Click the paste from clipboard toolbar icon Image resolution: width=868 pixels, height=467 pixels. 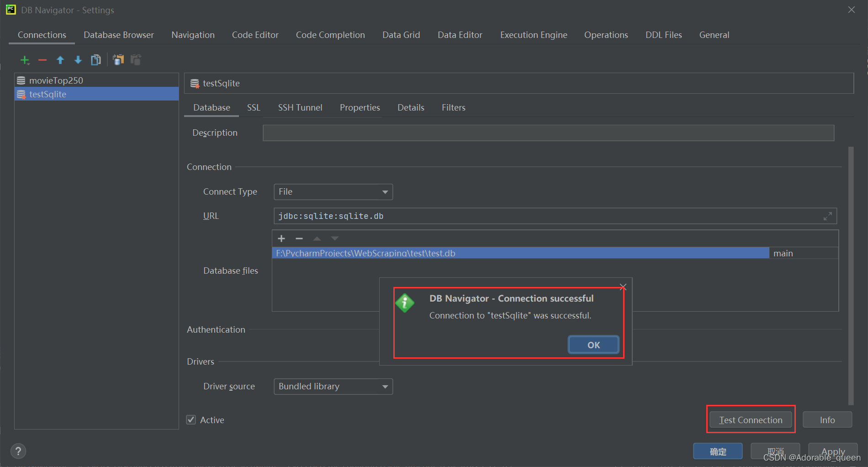point(136,60)
